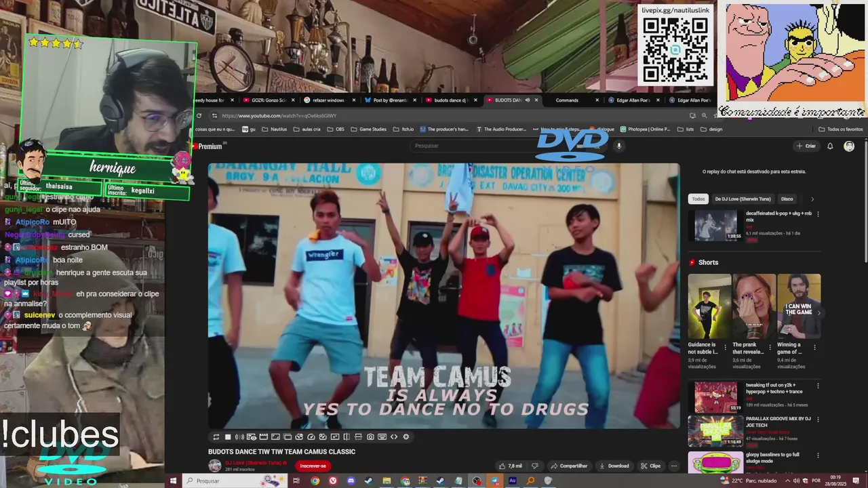868x488 pixels.
Task: Click the Clipe button
Action: (x=651, y=466)
